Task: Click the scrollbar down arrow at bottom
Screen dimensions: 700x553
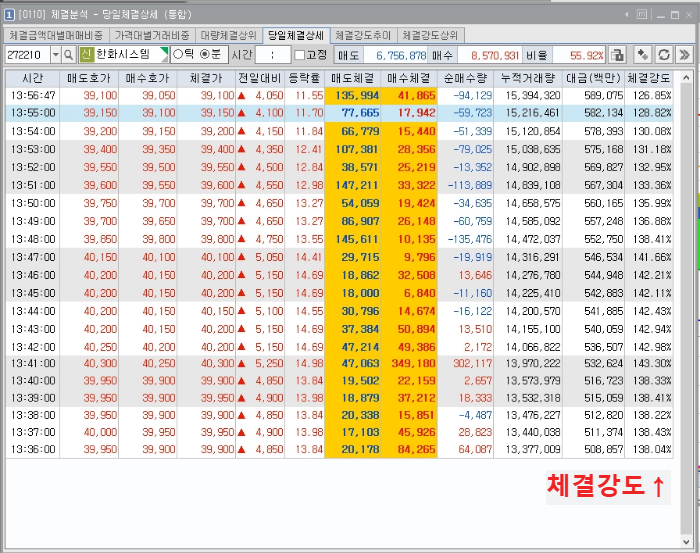Action: pyautogui.click(x=686, y=542)
